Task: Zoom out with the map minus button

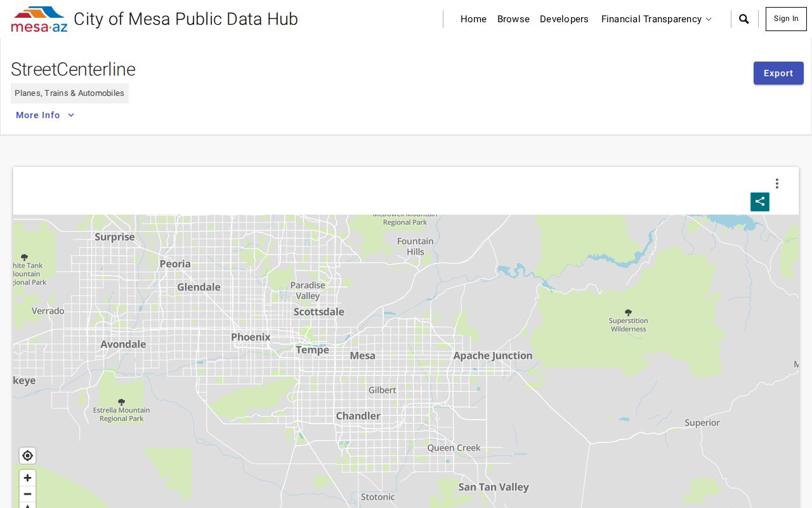Action: click(27, 494)
